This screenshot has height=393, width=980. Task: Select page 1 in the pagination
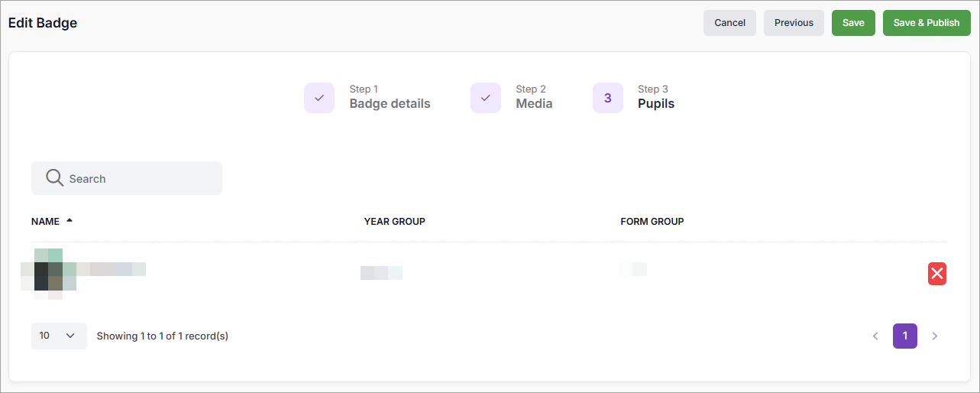905,336
